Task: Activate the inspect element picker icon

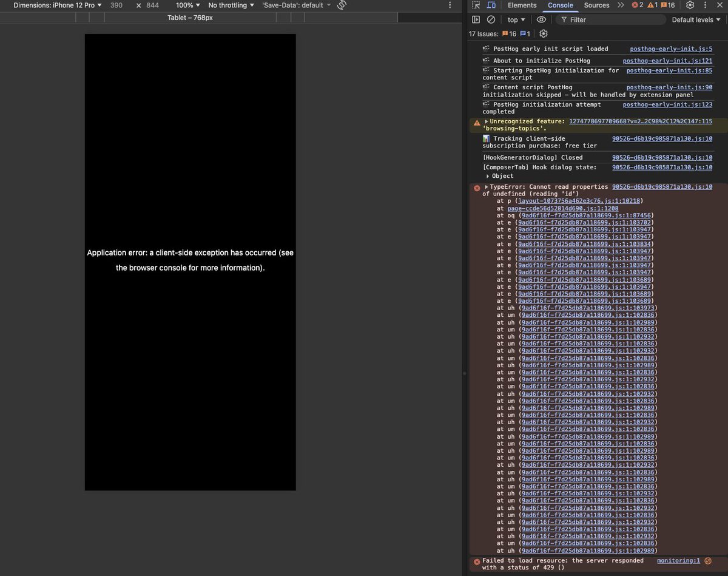Action: click(476, 5)
